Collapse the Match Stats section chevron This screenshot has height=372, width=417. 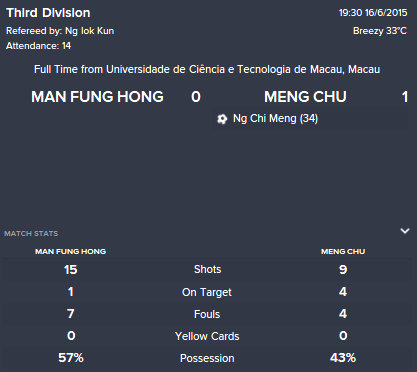405,231
